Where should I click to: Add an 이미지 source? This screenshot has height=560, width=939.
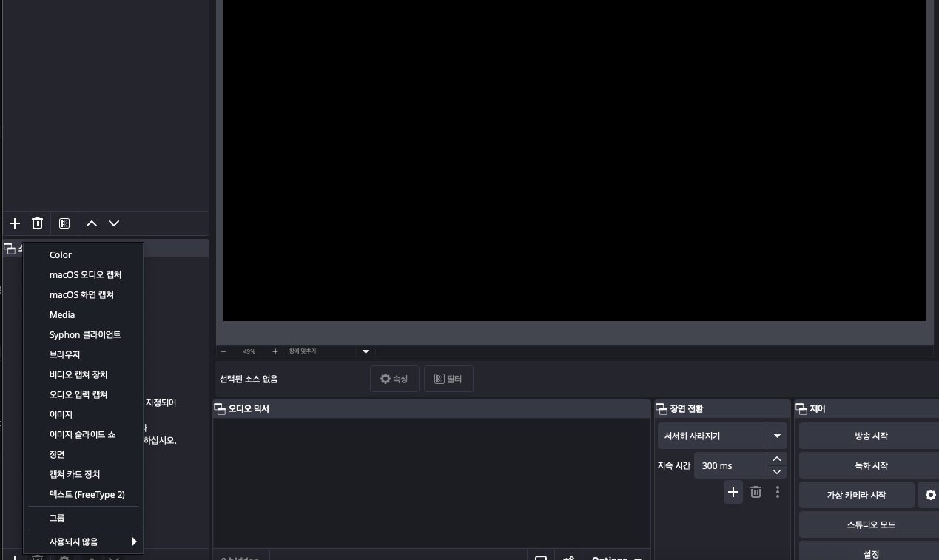[x=84, y=414]
